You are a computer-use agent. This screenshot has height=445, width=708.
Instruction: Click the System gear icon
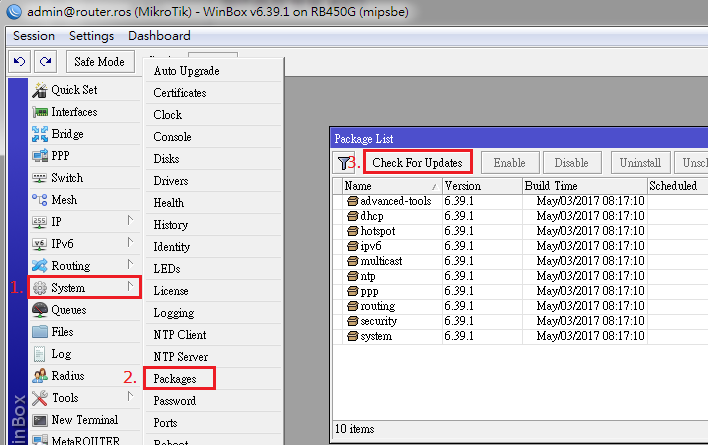(x=40, y=287)
